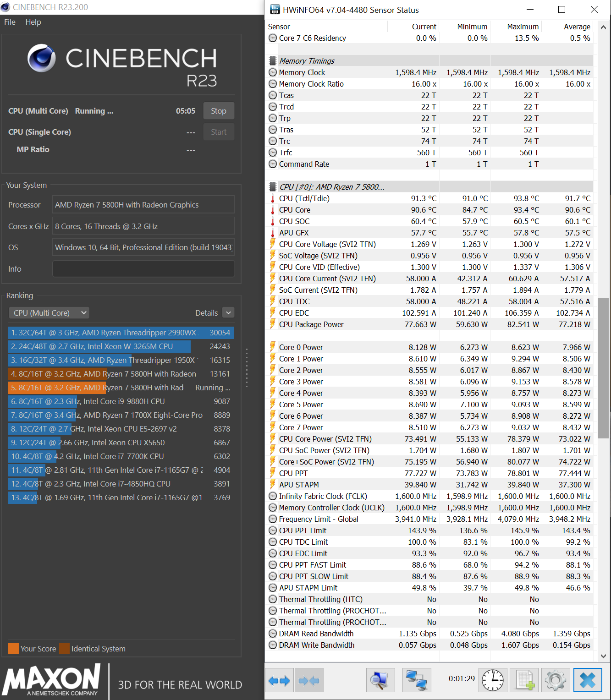
Task: Click Thermal Throttling (HTC) gauge icon
Action: 273,599
